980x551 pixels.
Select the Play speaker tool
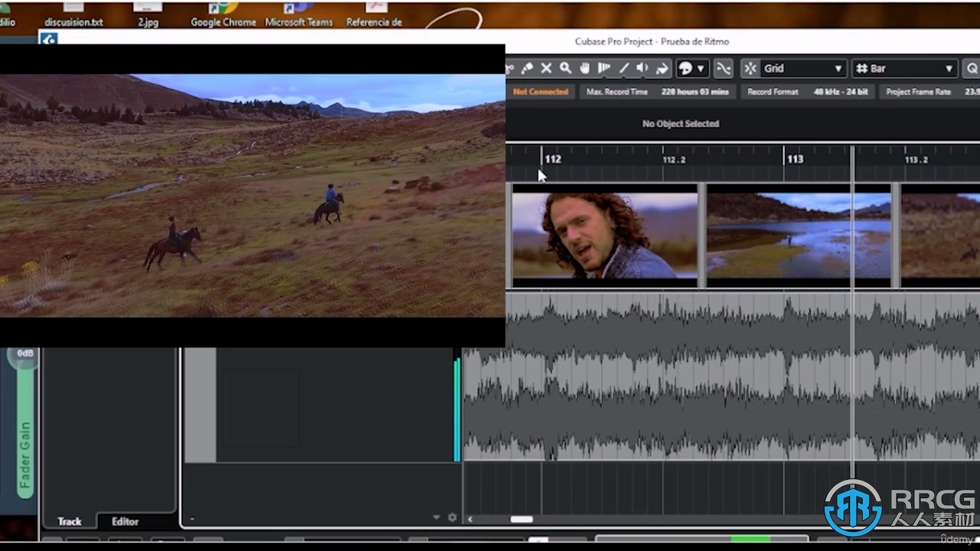(x=642, y=68)
